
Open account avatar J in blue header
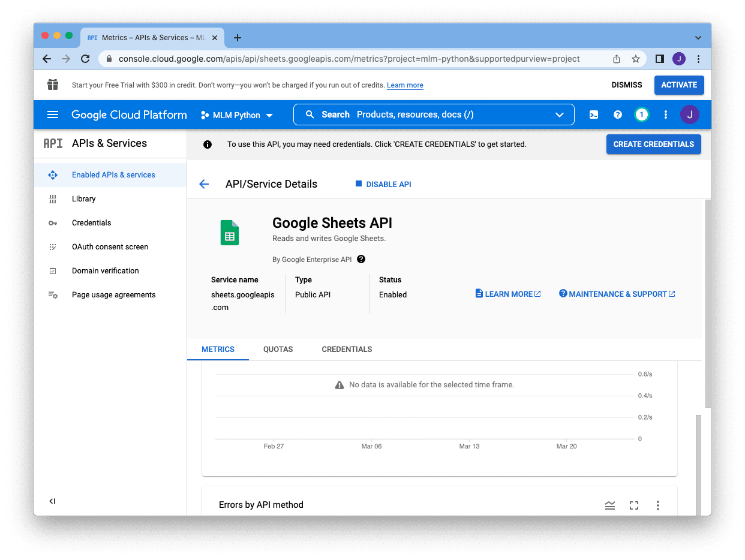(x=690, y=115)
